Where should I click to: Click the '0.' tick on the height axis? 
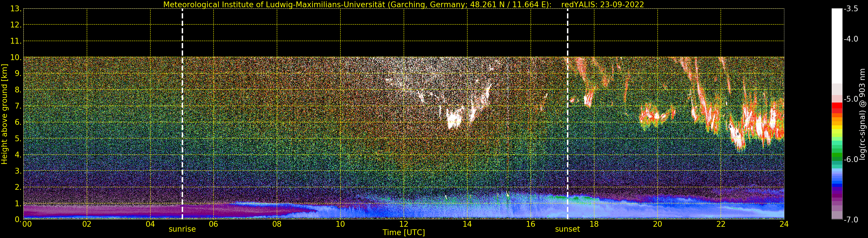click(x=18, y=220)
